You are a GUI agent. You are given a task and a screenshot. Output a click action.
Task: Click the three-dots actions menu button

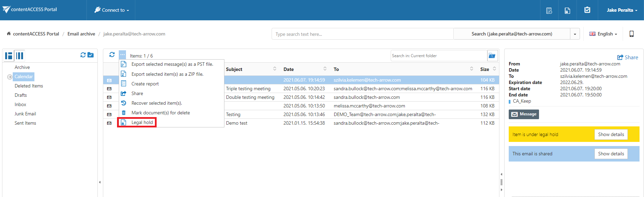123,55
